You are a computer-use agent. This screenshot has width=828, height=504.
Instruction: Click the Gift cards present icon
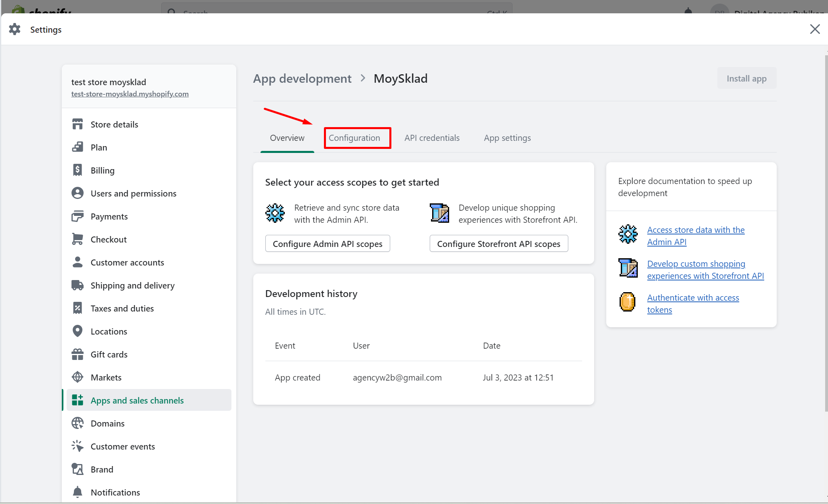pos(77,354)
